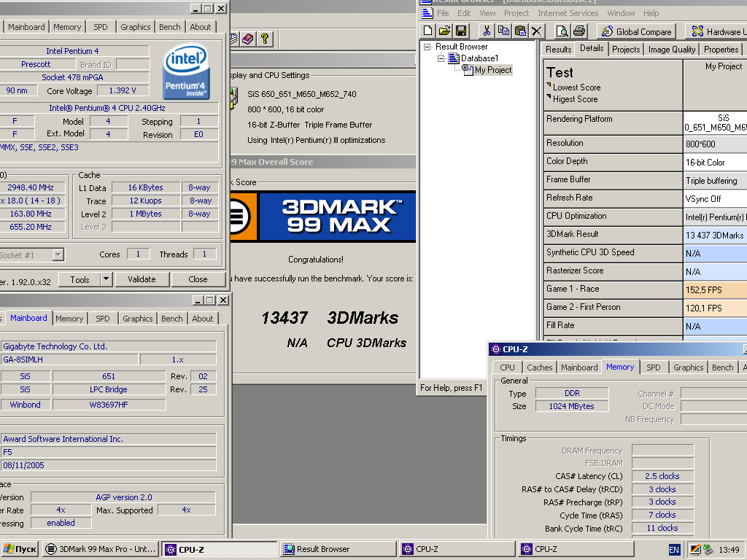
Task: Click Validate button in CPU-Z
Action: tap(142, 279)
